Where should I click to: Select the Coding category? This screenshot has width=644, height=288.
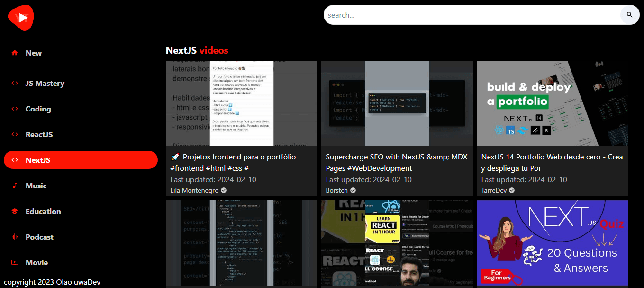[x=38, y=109]
